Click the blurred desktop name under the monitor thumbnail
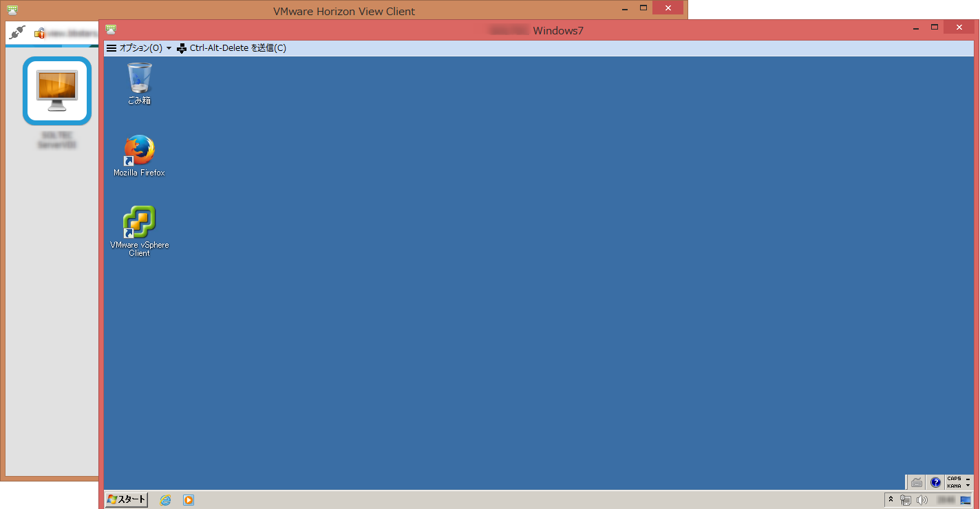980x509 pixels. tap(57, 140)
